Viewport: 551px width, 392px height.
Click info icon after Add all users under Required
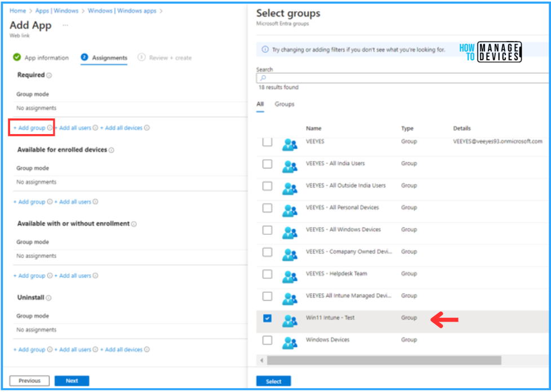[x=95, y=128]
